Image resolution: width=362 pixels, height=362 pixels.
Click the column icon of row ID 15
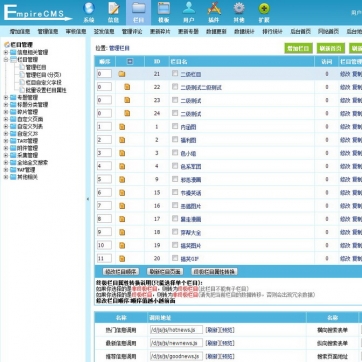122,193
